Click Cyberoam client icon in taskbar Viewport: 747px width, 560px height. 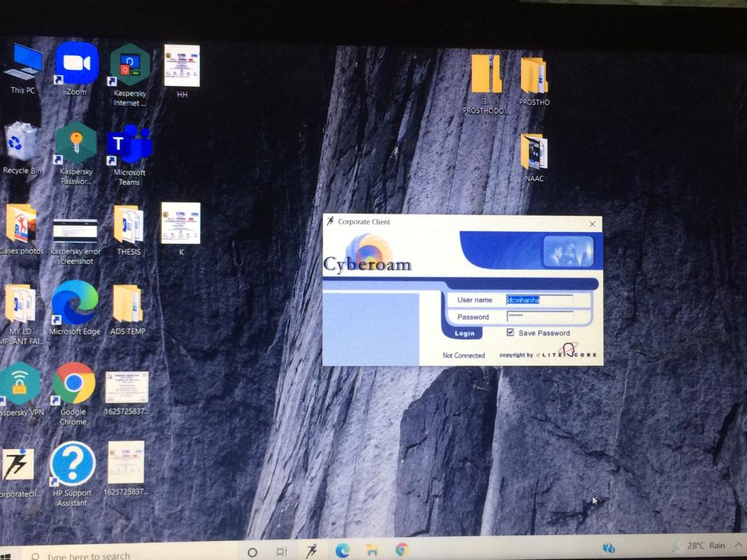pyautogui.click(x=311, y=551)
